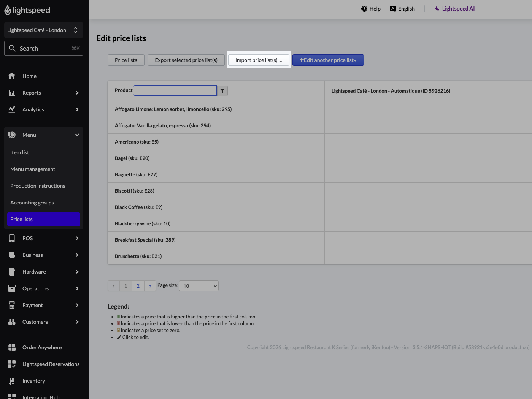The image size is (532, 399).
Task: Open Production instructions in sidebar
Action: [x=44, y=186]
